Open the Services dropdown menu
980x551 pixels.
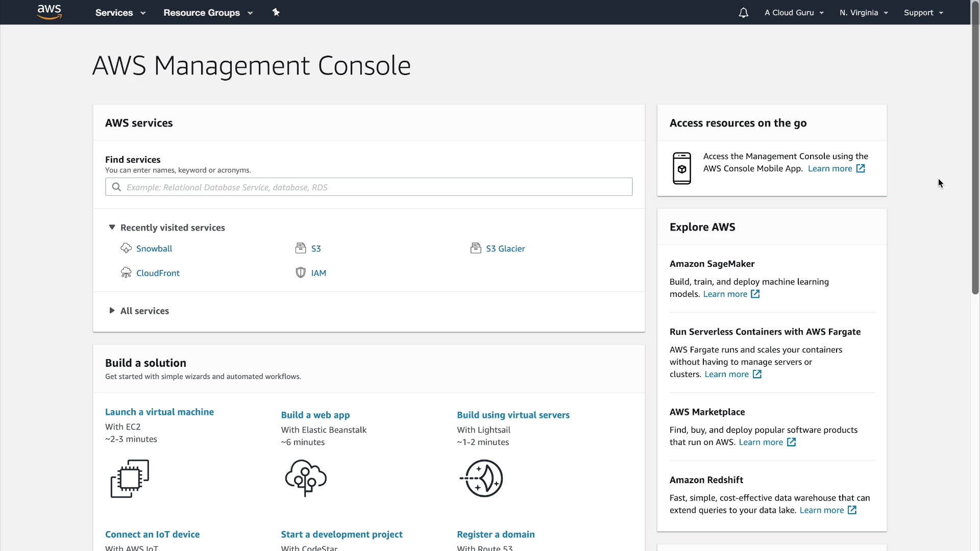click(x=120, y=13)
